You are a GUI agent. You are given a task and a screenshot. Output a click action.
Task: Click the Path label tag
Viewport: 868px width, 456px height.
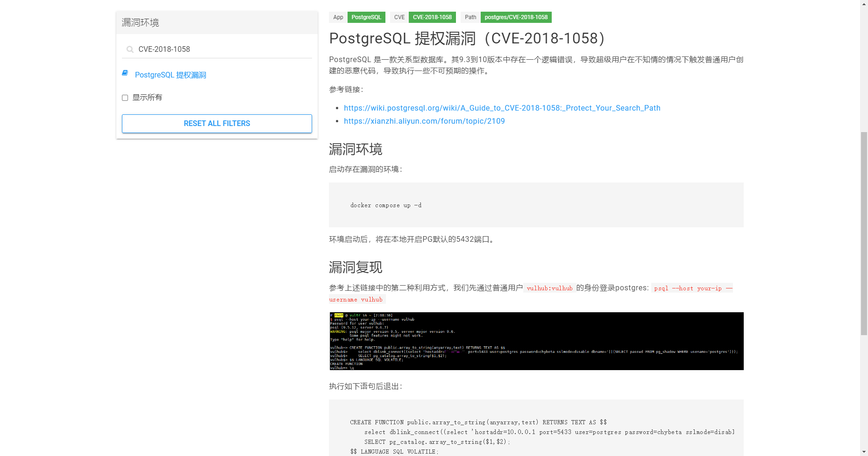pyautogui.click(x=470, y=17)
